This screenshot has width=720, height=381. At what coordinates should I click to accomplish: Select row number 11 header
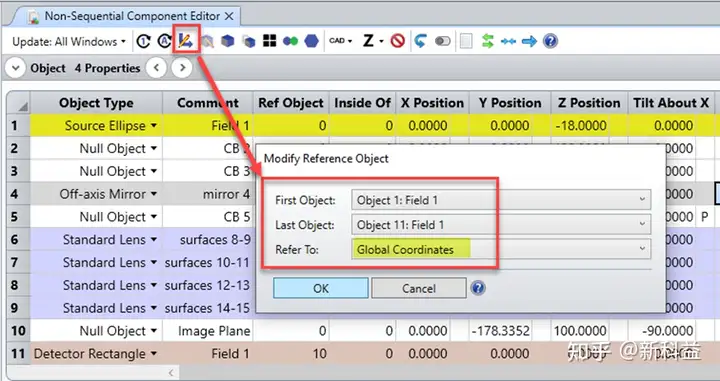[x=18, y=354]
